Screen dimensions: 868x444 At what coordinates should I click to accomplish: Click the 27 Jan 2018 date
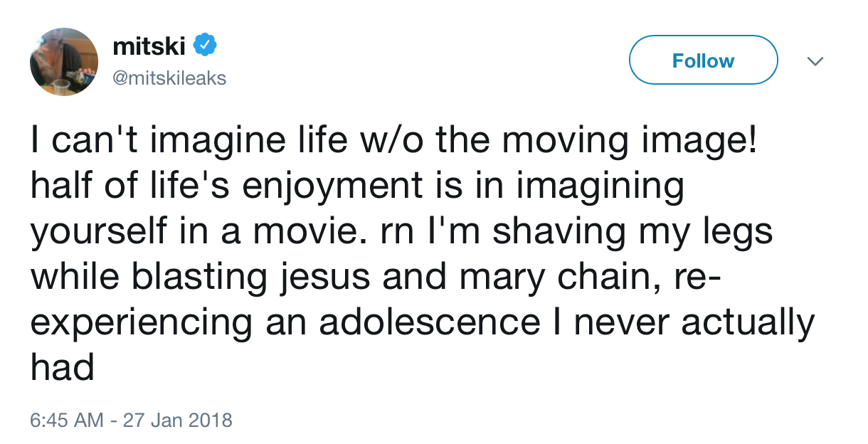178,419
